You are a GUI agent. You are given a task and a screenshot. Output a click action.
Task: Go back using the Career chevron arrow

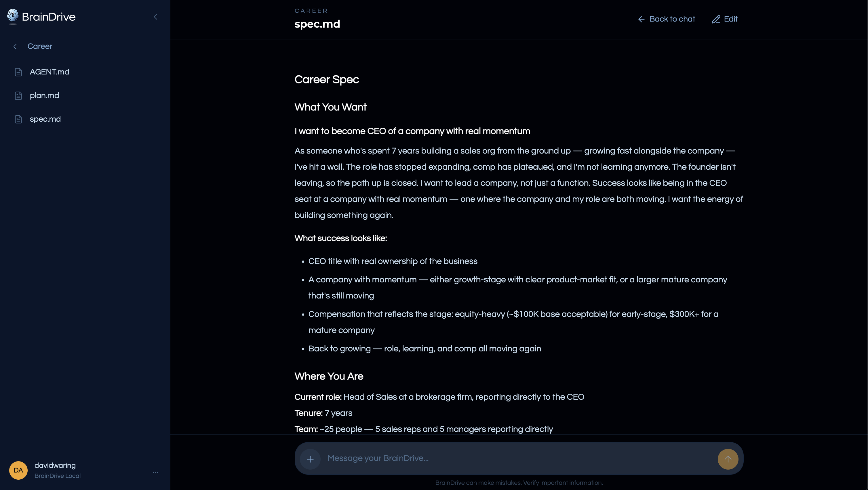(15, 47)
